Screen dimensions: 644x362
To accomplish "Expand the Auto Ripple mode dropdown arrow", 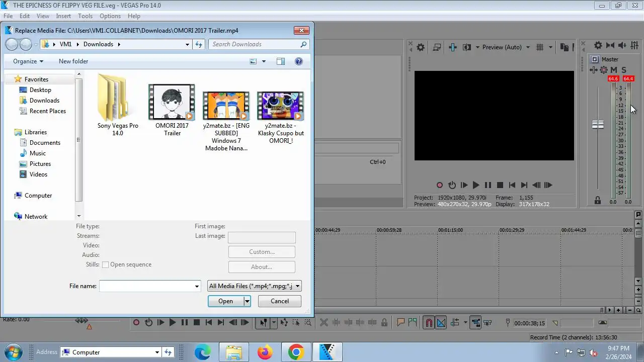I will click(465, 323).
